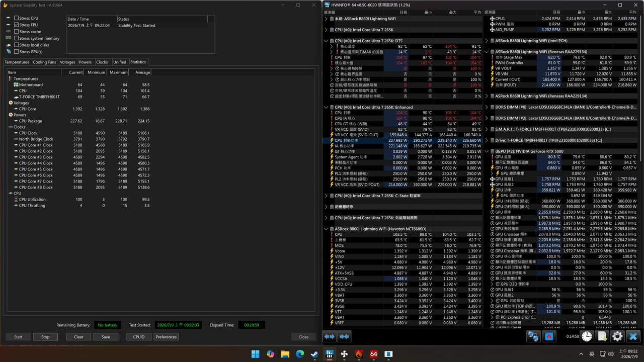Open HWiNFO sensor settings gear icon
Viewport: 644px width, 362px height.
click(617, 336)
